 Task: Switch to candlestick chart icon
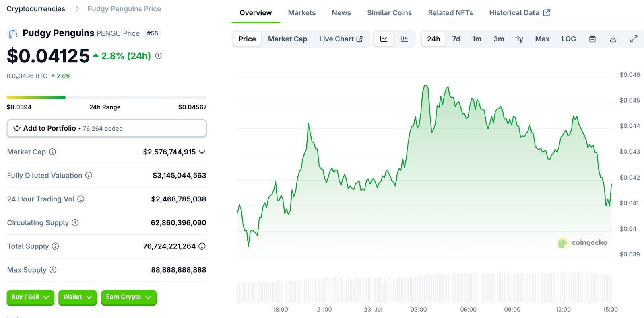click(x=404, y=39)
